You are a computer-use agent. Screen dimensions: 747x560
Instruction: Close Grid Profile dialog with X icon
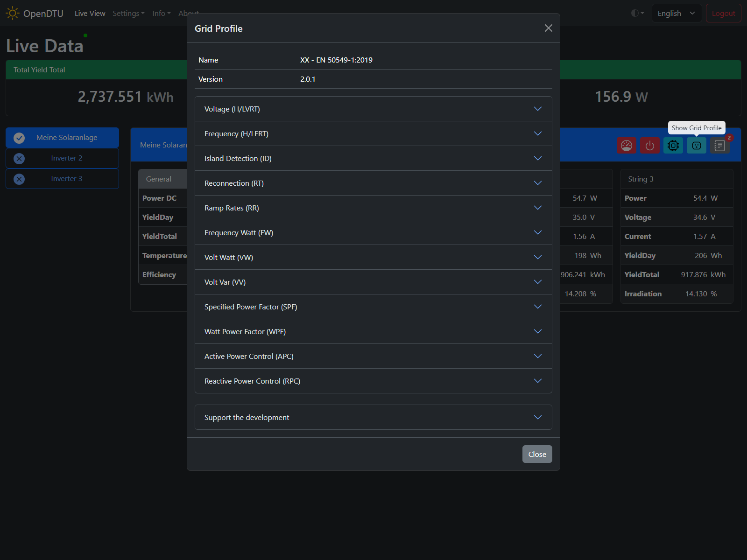click(x=548, y=28)
